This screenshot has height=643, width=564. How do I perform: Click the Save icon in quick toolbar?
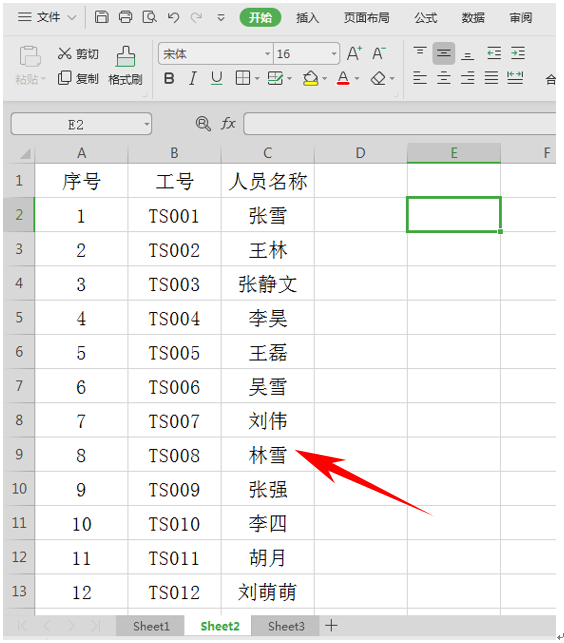(101, 17)
